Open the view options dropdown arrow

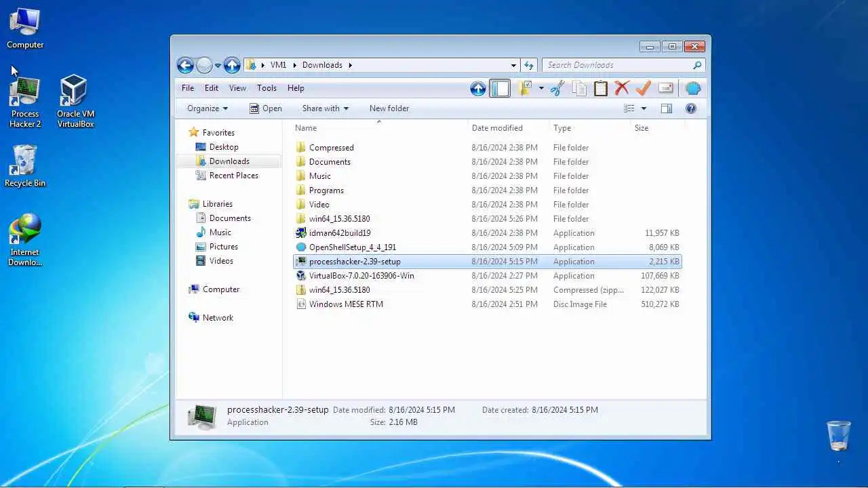click(x=644, y=108)
